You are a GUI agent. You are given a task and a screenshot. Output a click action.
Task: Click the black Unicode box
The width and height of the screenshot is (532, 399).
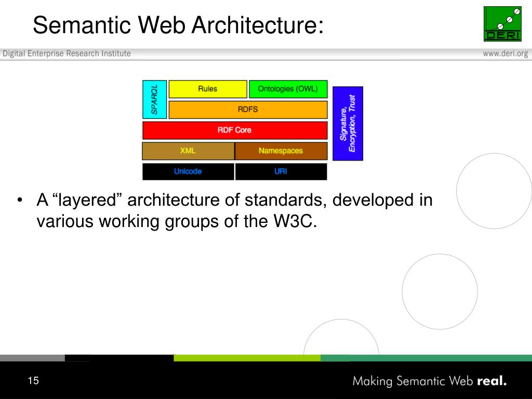pyautogui.click(x=188, y=171)
